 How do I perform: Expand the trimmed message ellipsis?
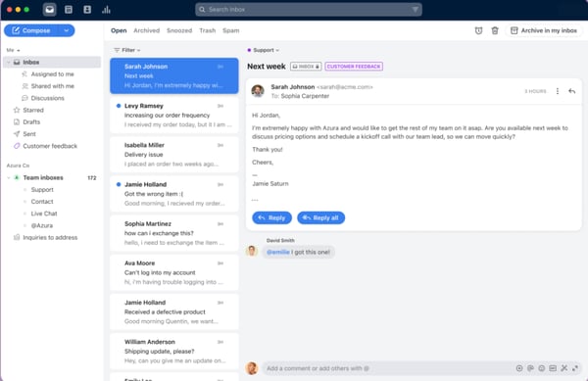[255, 200]
